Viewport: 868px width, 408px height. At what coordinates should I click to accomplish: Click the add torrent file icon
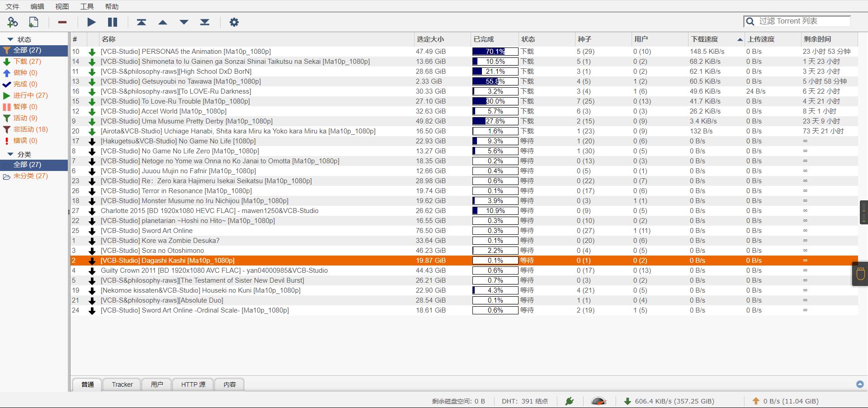[33, 22]
